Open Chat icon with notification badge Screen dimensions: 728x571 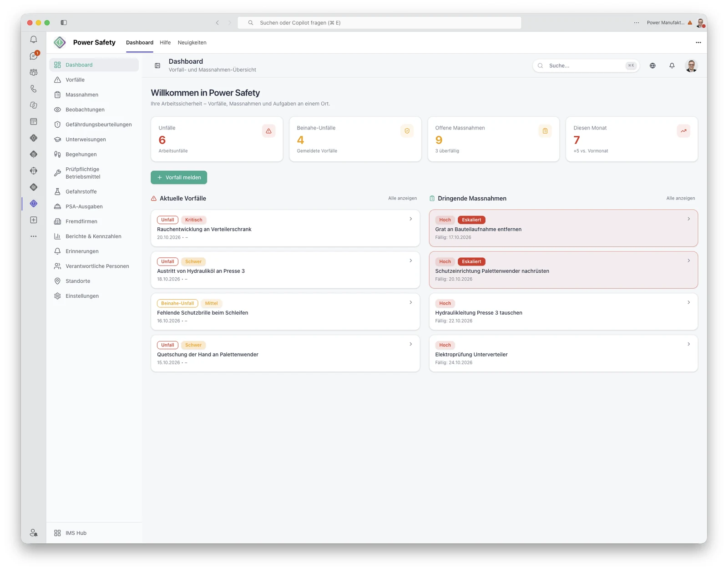click(x=34, y=56)
